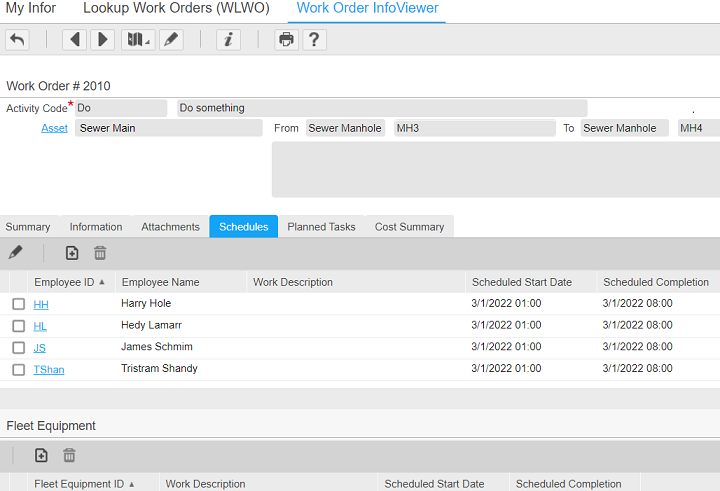Click the Fleet Equipment delete trash icon

tap(69, 455)
